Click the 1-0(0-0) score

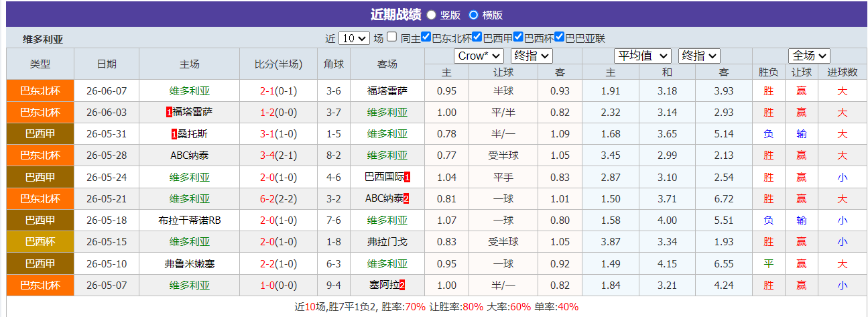coord(278,285)
